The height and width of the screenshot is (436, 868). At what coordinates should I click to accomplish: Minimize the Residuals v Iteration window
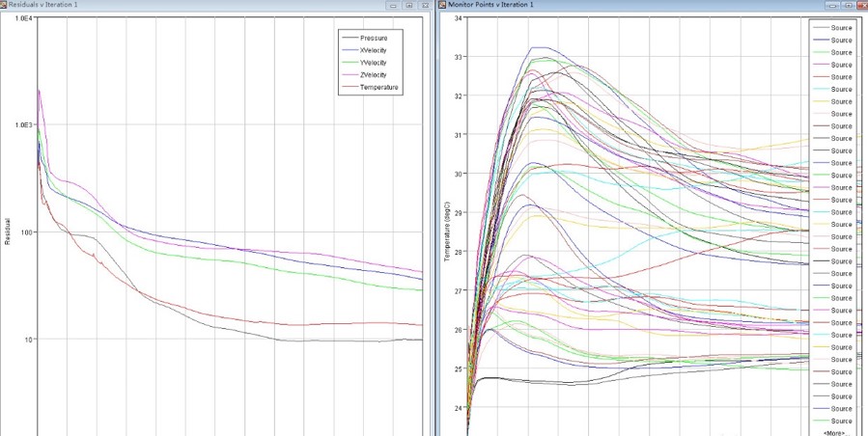[393, 5]
